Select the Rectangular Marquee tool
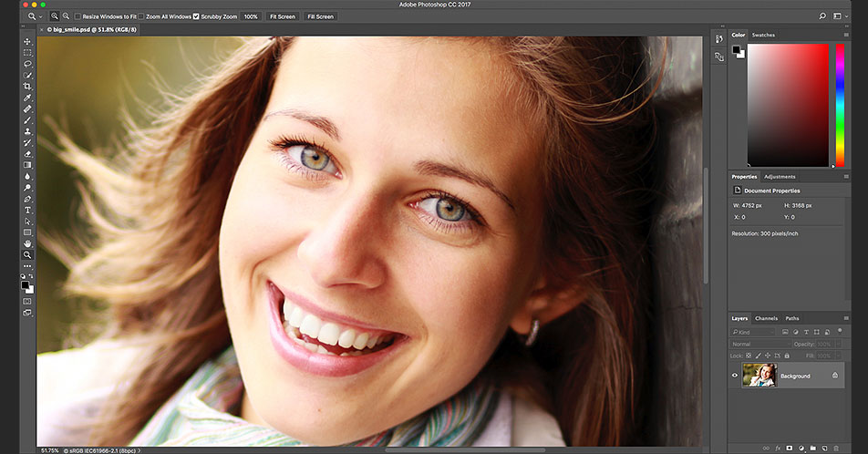The height and width of the screenshot is (454, 868). click(27, 53)
